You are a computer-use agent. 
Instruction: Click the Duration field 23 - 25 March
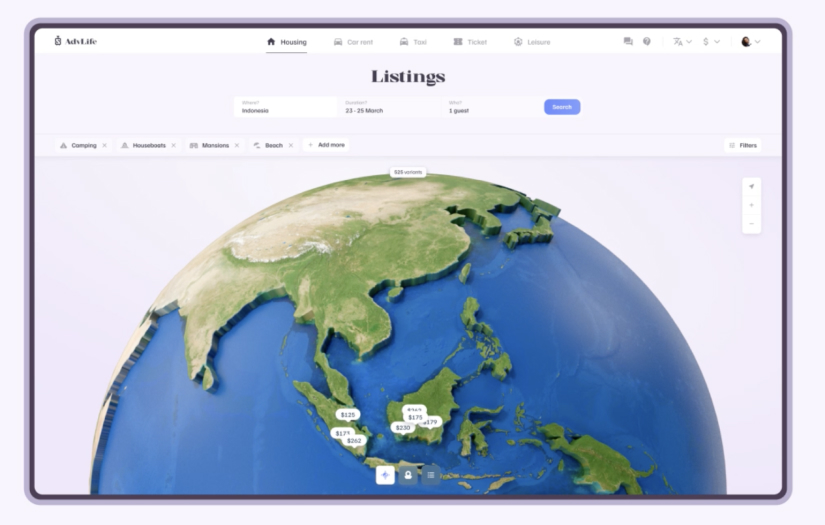(x=388, y=107)
